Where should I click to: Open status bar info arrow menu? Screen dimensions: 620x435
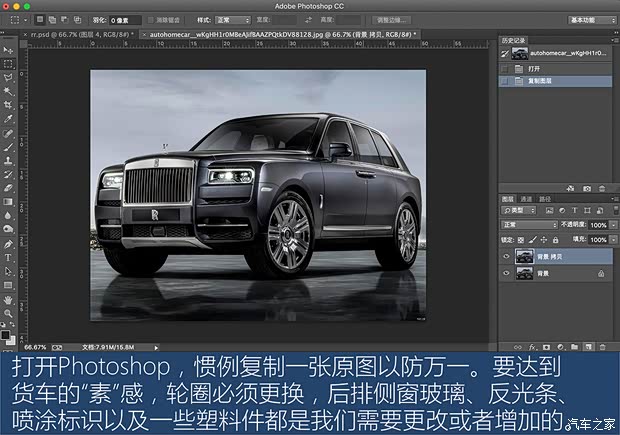(156, 348)
